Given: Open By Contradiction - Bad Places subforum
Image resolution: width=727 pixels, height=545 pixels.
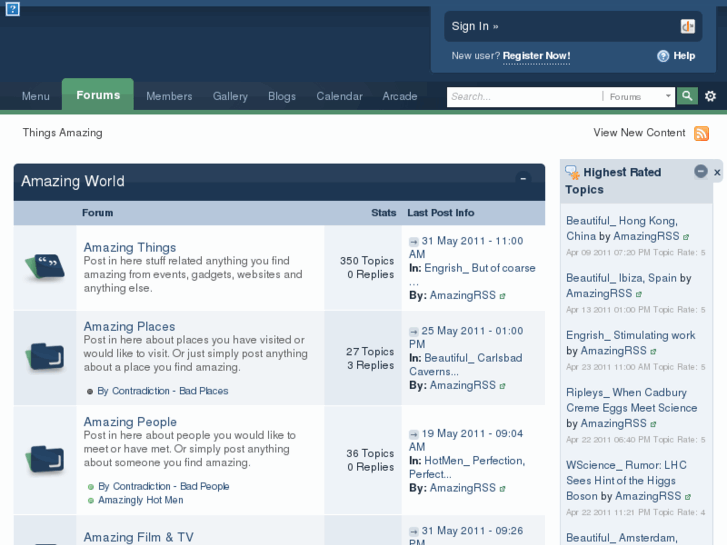Looking at the screenshot, I should (x=163, y=391).
